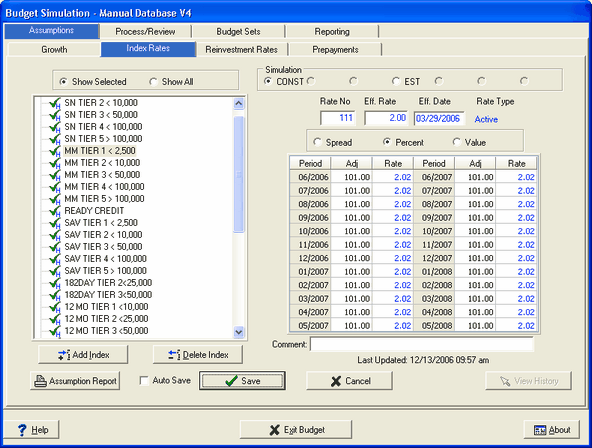Go to the Reporting tab
This screenshot has width=592, height=448.
tap(332, 31)
